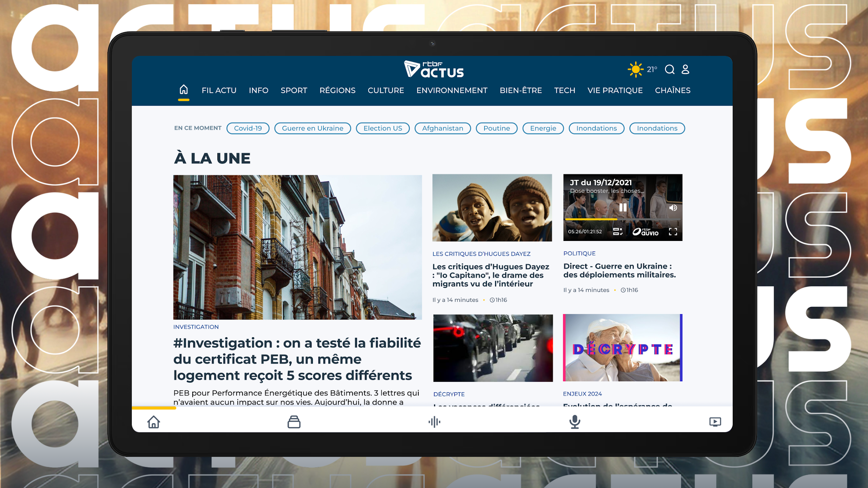Open the INFO section

point(258,90)
